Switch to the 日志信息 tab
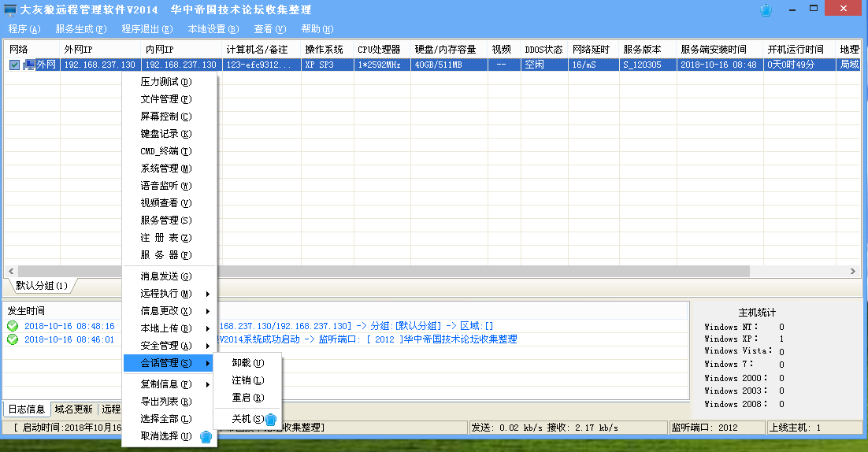Screen dimensions: 868x452 tap(27, 409)
